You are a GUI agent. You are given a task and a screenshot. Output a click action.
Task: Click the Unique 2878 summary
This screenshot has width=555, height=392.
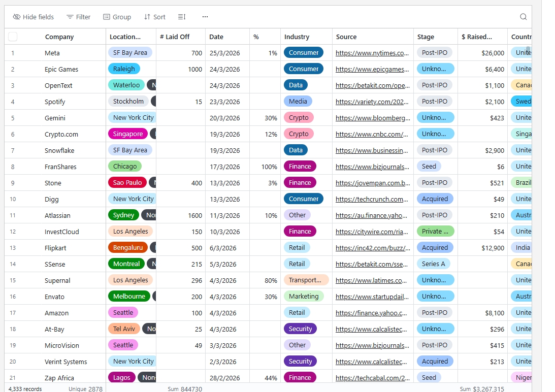coord(85,389)
